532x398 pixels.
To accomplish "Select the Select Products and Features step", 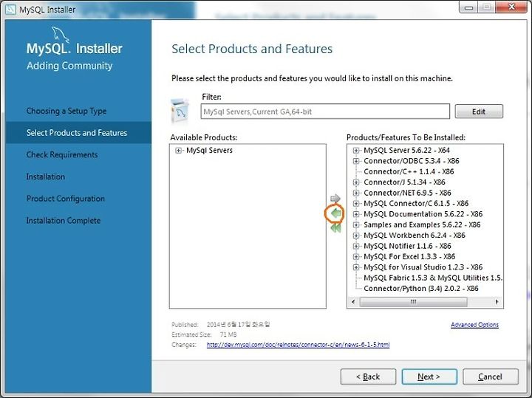I will (77, 133).
